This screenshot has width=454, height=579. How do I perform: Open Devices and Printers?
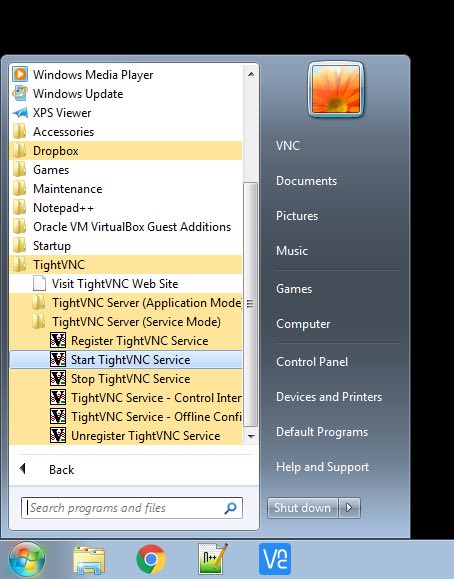(x=329, y=397)
